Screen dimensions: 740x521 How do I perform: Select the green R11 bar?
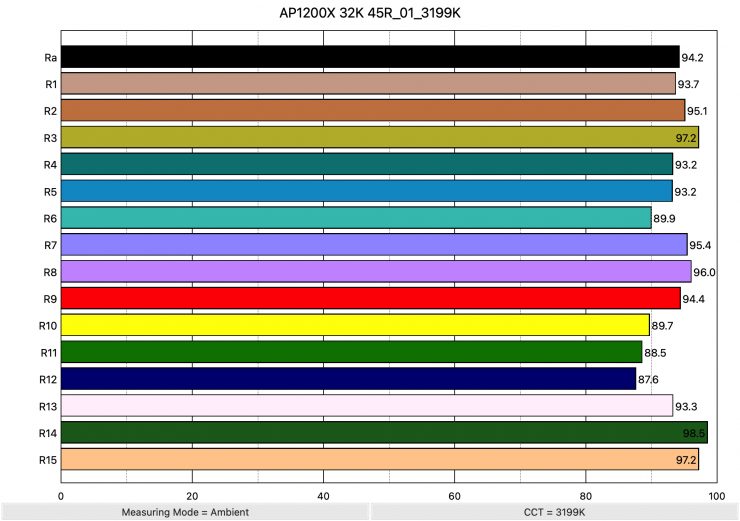coord(351,352)
